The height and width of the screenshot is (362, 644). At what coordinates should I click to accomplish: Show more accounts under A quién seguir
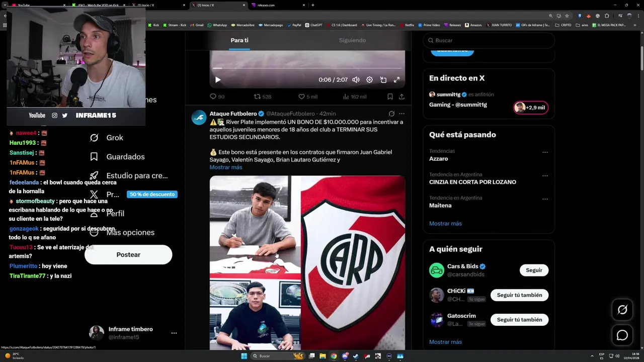point(445,342)
